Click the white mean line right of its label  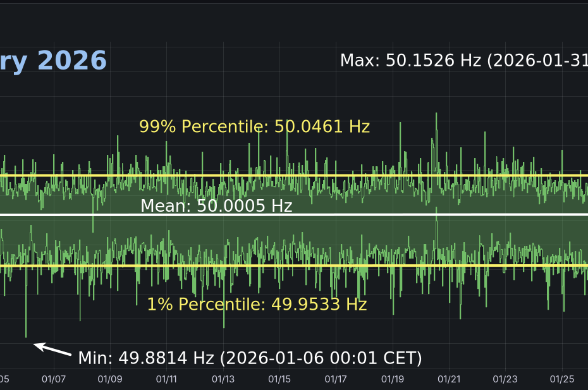[x=443, y=215]
